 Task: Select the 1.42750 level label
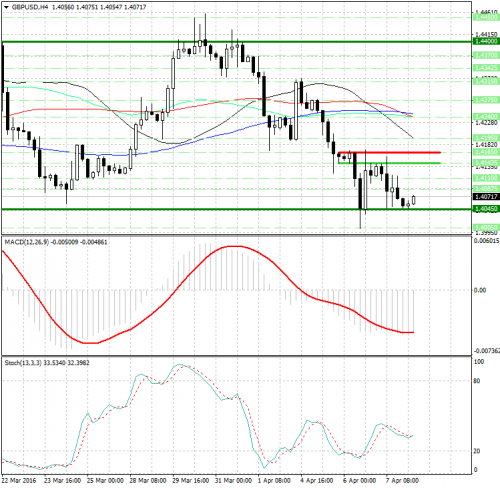(486, 100)
